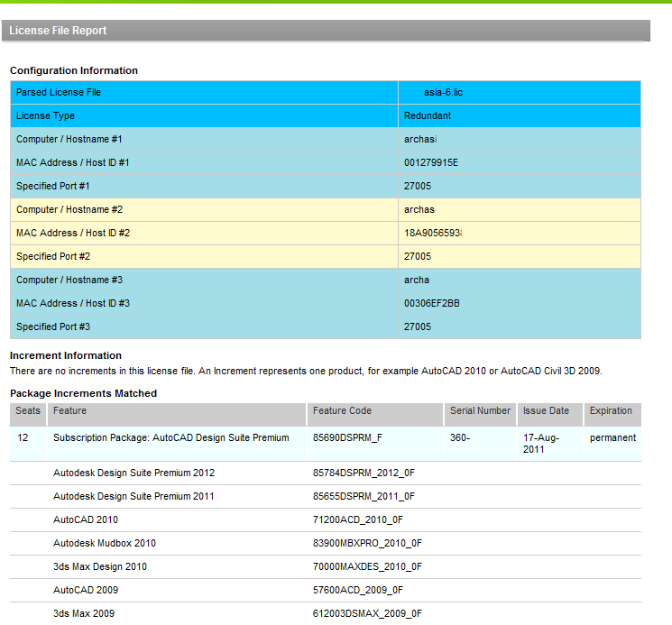The height and width of the screenshot is (625, 672).
Task: Click the Parsed License File label
Action: (59, 92)
